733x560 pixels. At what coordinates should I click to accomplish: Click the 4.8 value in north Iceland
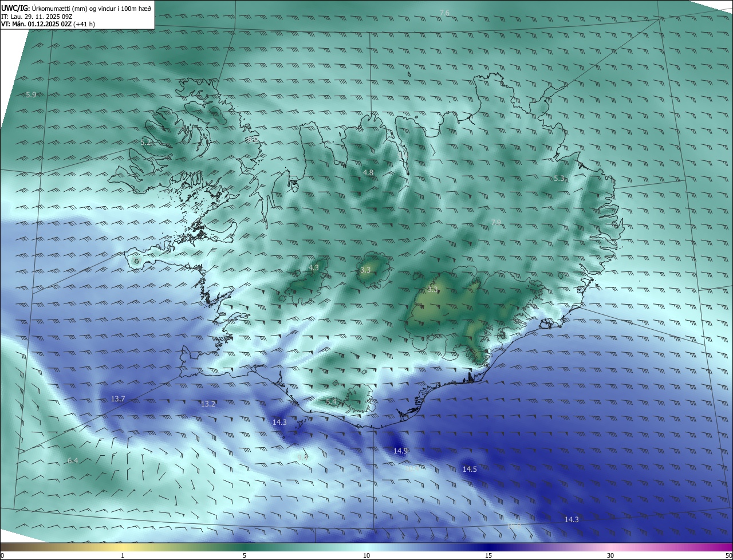click(x=368, y=172)
